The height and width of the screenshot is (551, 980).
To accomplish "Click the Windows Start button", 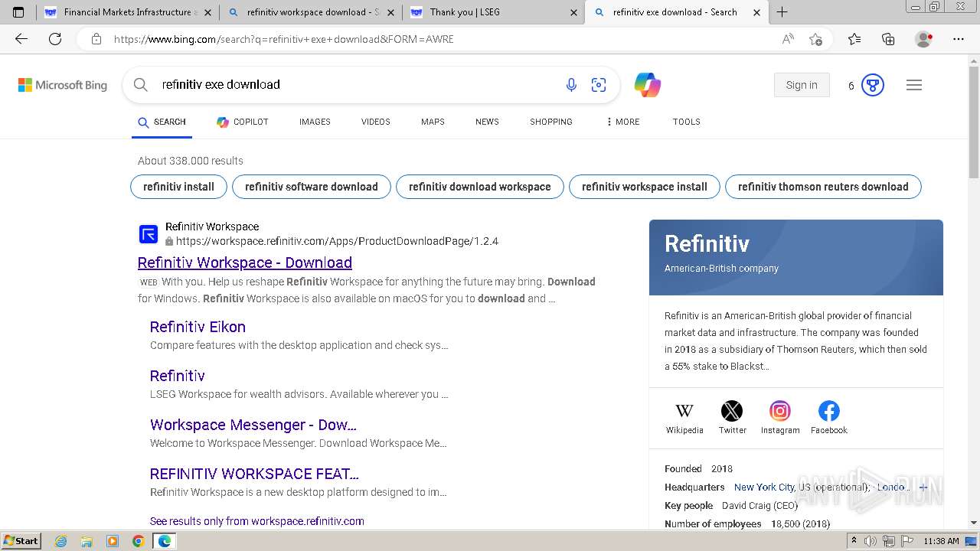I will click(x=21, y=541).
